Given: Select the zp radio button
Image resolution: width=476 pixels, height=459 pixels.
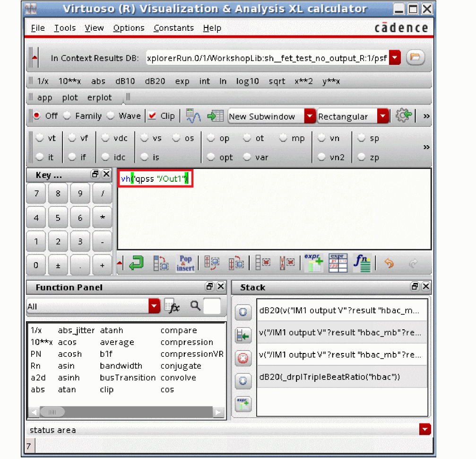Looking at the screenshot, I should [361, 157].
